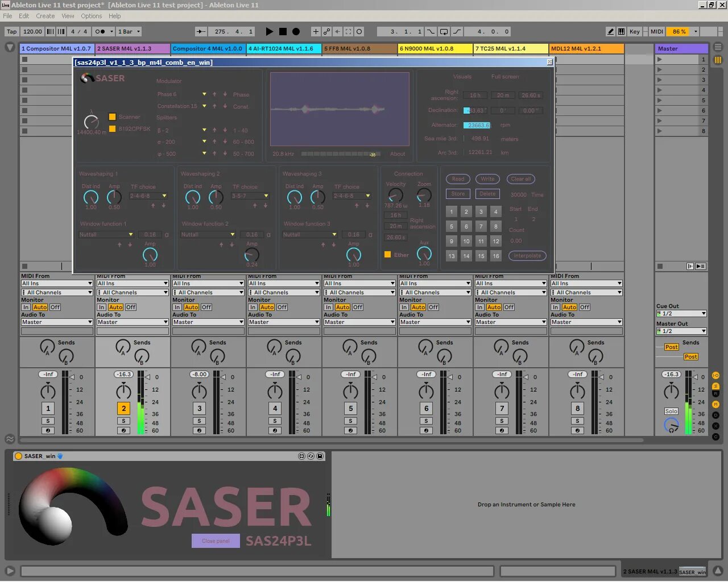Select the 4 AI-RT1024 M4L v1.1.6 track header
This screenshot has height=582, width=728.
coord(283,49)
